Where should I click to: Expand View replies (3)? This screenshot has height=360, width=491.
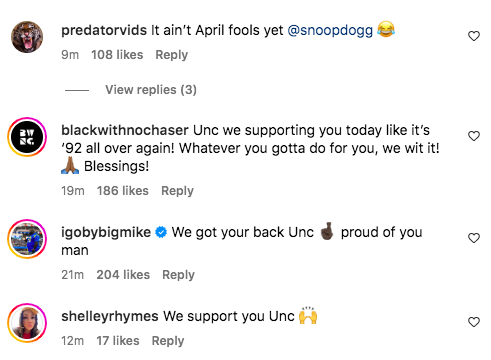pyautogui.click(x=151, y=90)
